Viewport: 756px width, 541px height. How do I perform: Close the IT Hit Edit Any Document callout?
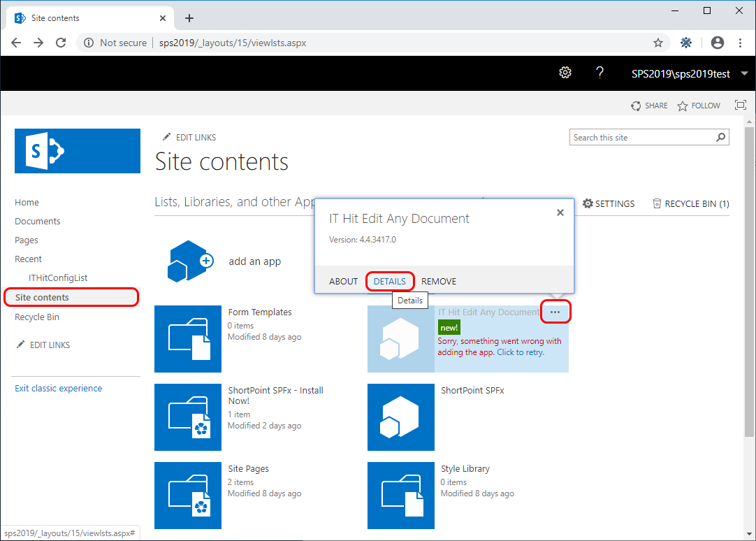(x=560, y=212)
